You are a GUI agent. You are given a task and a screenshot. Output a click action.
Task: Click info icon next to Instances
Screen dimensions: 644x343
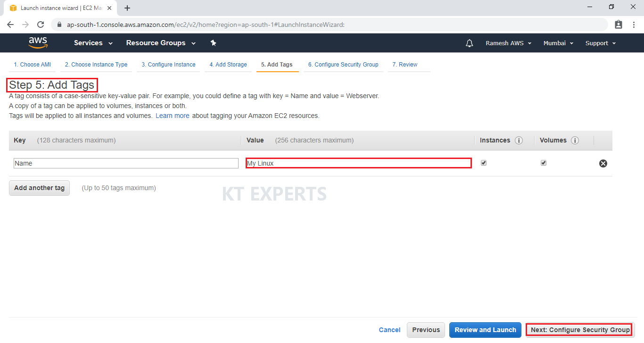519,141
